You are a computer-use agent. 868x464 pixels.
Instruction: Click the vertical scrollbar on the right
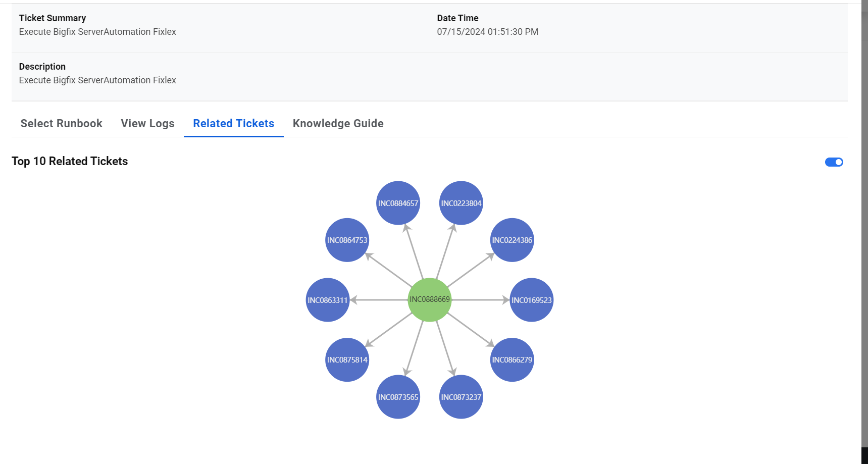864,227
